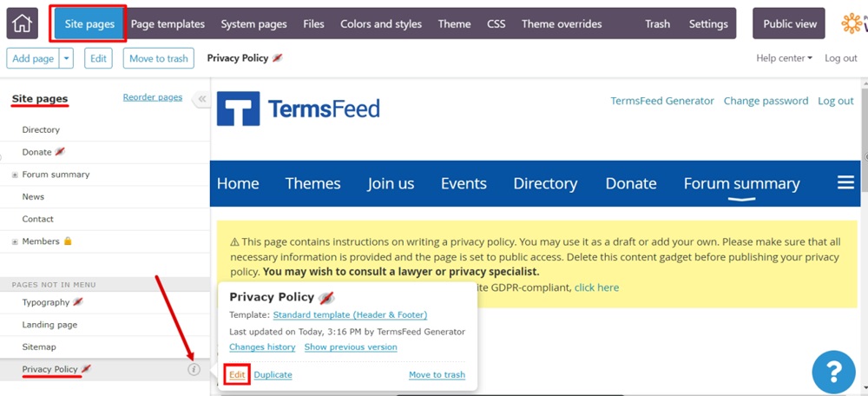Select the News page in the tree
This screenshot has width=868, height=396.
pos(33,196)
